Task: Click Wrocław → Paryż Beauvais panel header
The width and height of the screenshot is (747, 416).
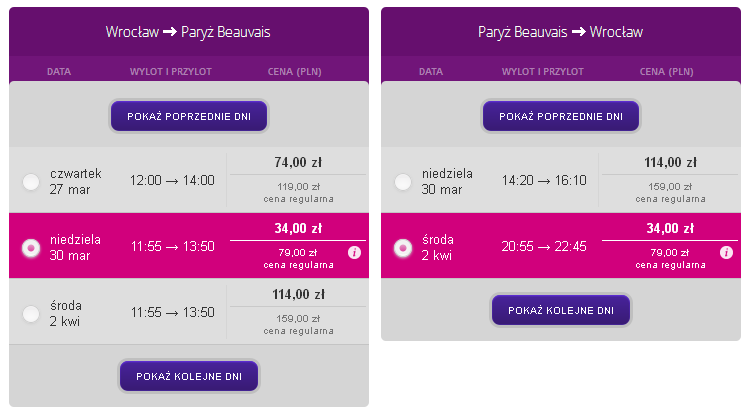Action: pos(188,32)
